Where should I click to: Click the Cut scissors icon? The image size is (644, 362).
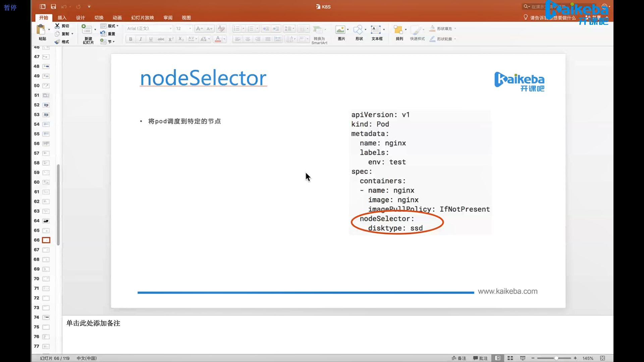point(57,26)
